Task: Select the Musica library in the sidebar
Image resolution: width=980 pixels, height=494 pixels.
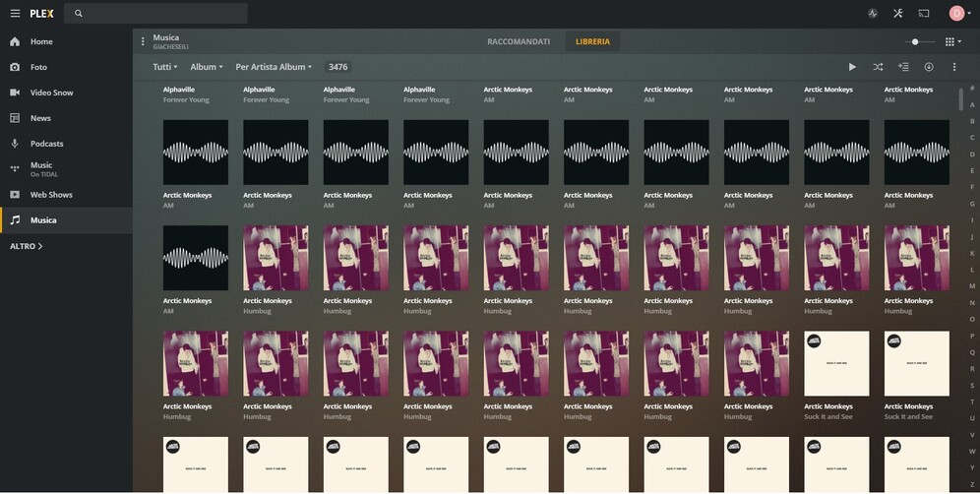Action: (x=66, y=220)
